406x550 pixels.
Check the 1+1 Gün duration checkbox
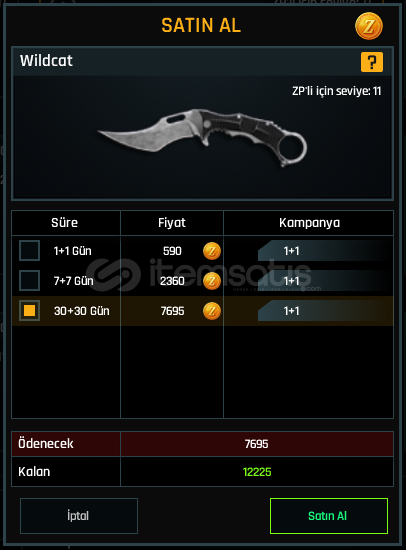(29, 250)
